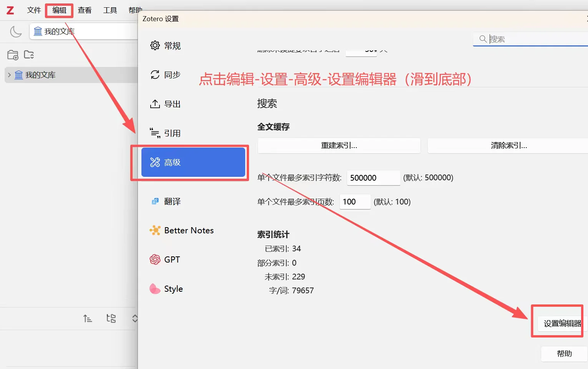
Task: Toggle dark mode with the moon icon
Action: click(15, 32)
